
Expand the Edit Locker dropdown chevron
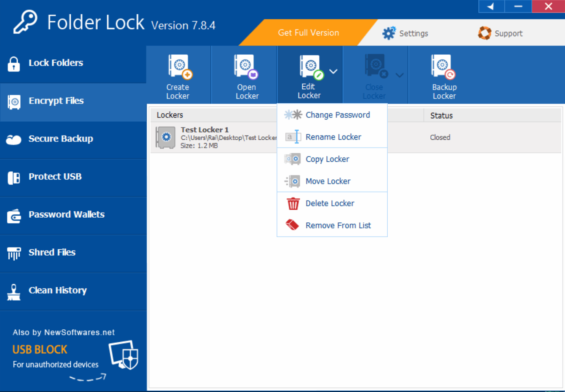pyautogui.click(x=332, y=72)
